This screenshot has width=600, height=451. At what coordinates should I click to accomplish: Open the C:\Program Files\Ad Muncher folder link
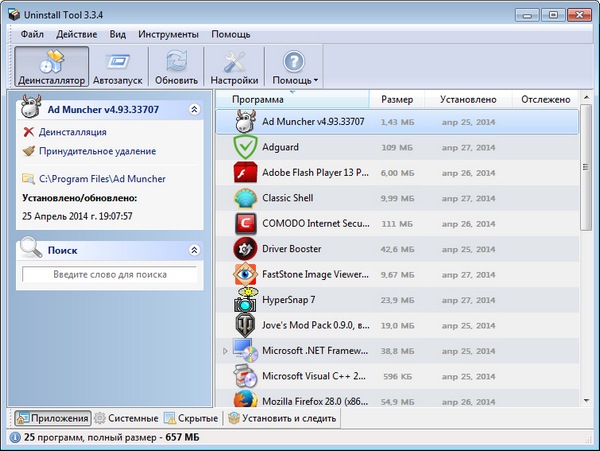click(x=102, y=179)
